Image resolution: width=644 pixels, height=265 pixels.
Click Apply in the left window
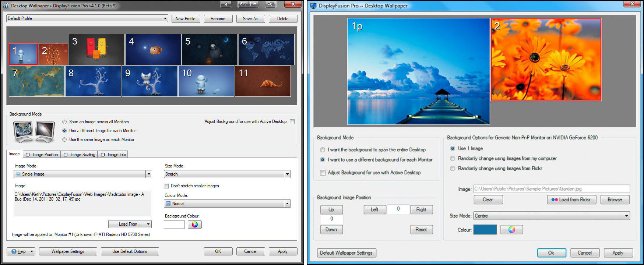(x=283, y=251)
